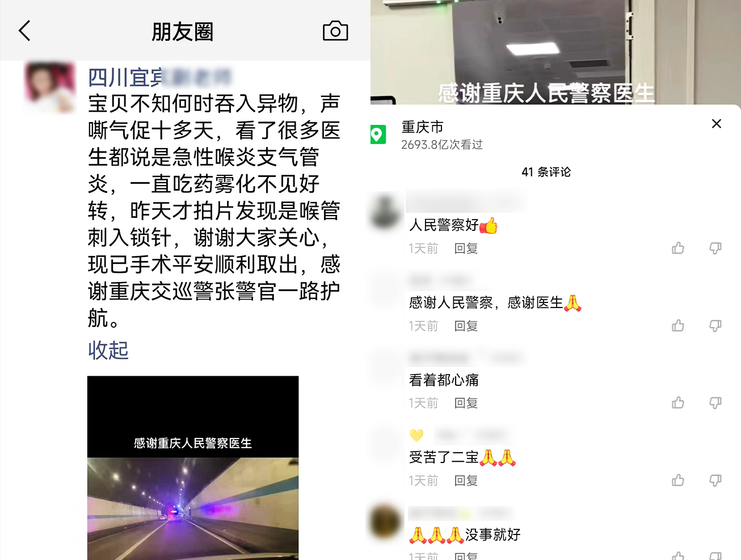Image resolution: width=741 pixels, height=560 pixels.
Task: Open profile picture of 人民警察好 commenter
Action: click(x=385, y=210)
